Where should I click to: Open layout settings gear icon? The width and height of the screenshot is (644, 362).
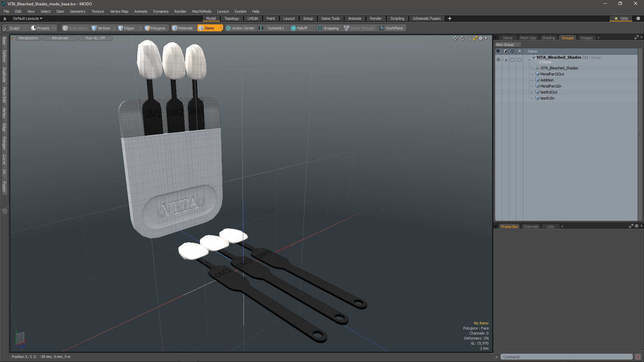(x=638, y=18)
